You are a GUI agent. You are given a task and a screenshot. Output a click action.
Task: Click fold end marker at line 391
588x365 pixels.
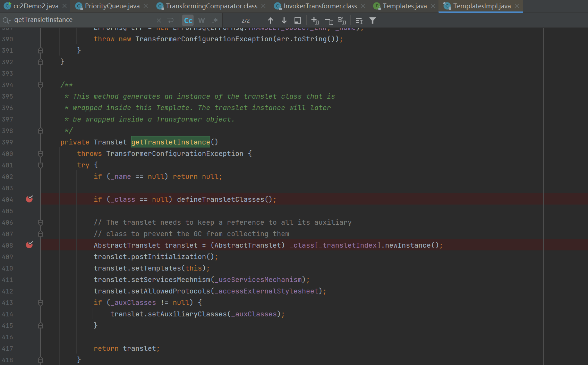coord(41,51)
